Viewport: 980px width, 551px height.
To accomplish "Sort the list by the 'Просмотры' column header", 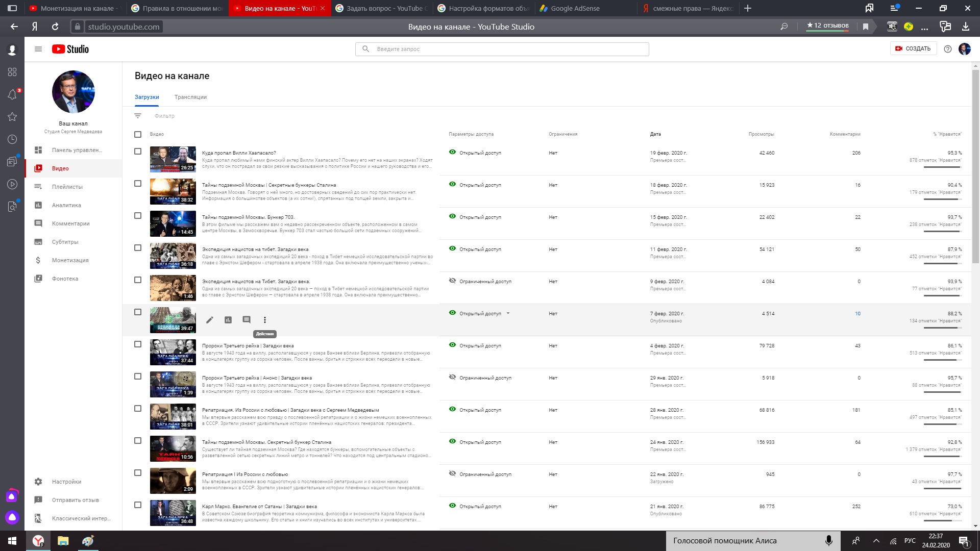I will pos(761,134).
